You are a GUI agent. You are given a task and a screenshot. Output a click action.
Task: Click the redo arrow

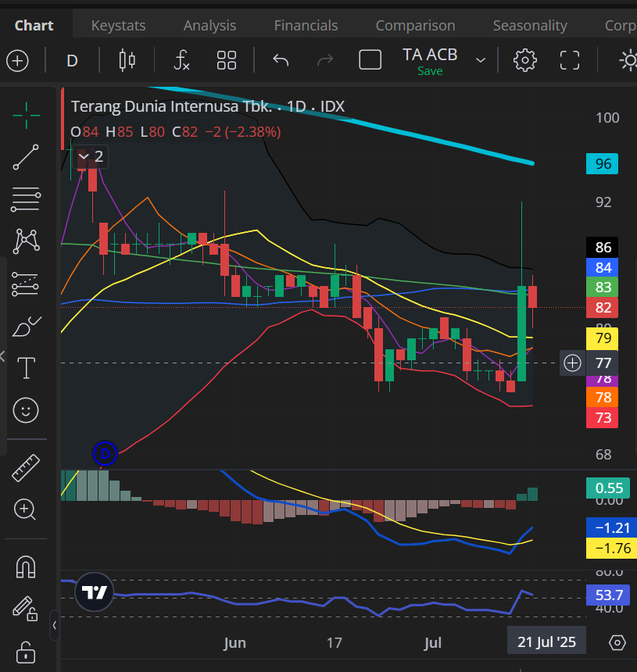click(x=325, y=60)
